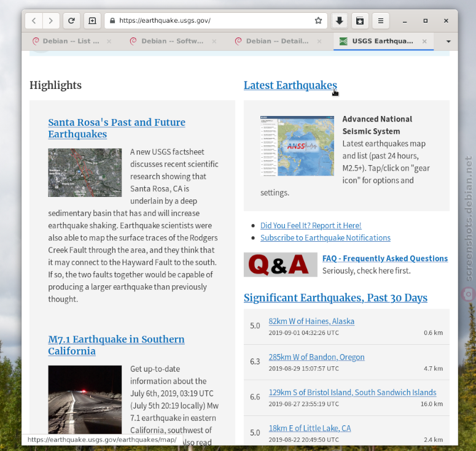
Task: Open M7.1 Earthquake in Southern California link
Action: point(116,345)
